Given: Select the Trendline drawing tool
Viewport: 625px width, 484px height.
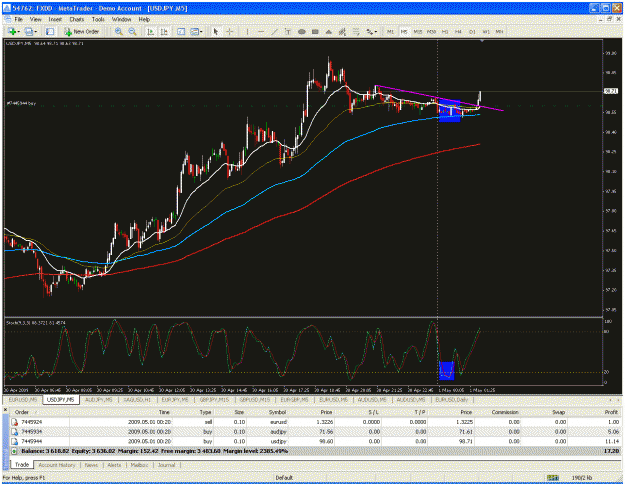Looking at the screenshot, I should (274, 31).
